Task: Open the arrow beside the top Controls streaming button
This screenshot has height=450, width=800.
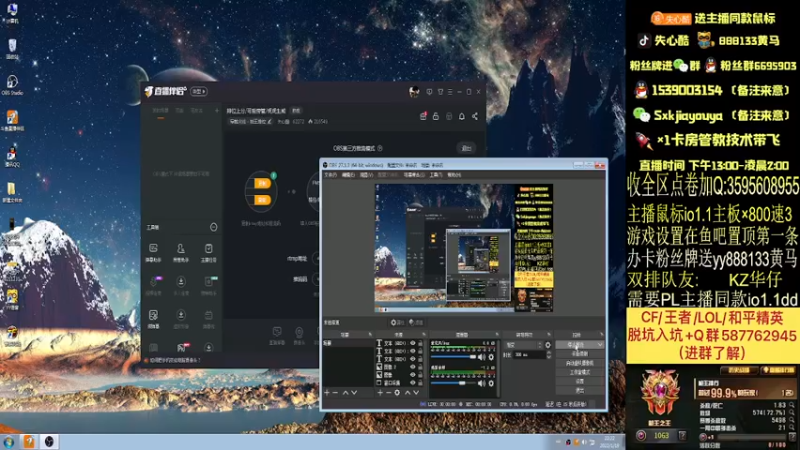Action: [600, 344]
